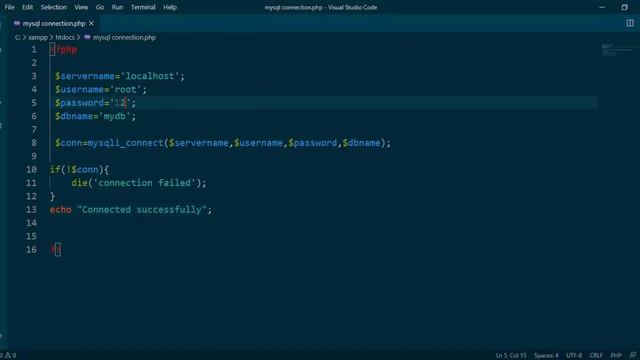Open the Run menu
Viewport: 640px width, 360px height.
(x=118, y=7)
